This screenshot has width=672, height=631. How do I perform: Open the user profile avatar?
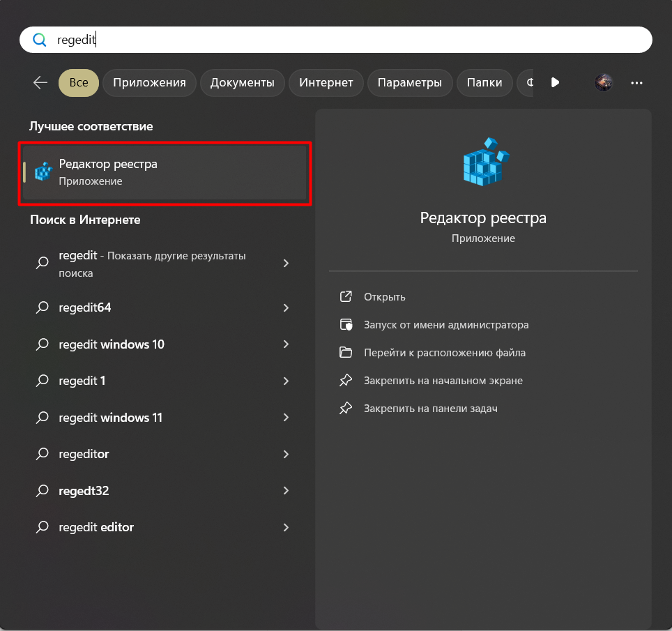(x=603, y=82)
